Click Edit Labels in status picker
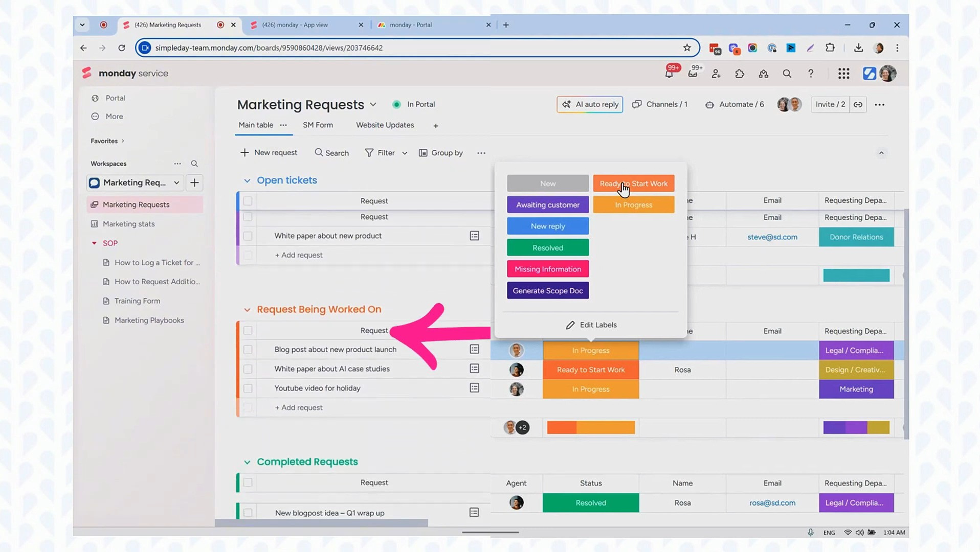The height and width of the screenshot is (552, 980). pos(591,325)
